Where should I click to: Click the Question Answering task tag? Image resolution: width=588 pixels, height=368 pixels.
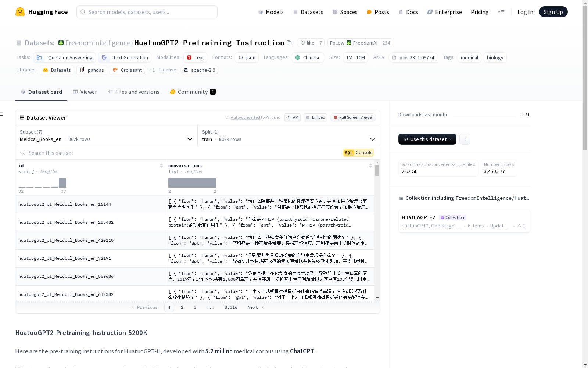coord(65,57)
